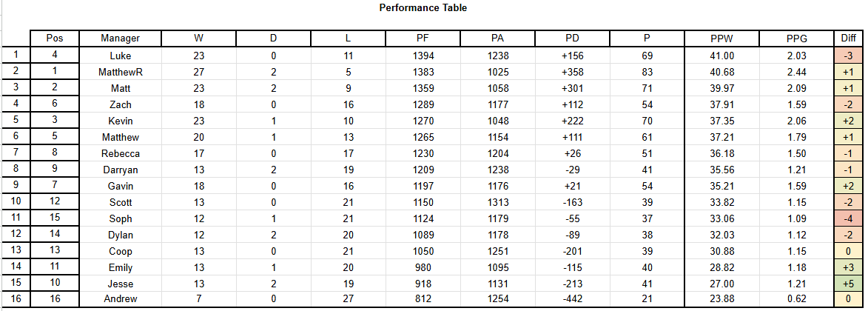
Task: Click Luke's PF value 1394
Action: point(423,56)
